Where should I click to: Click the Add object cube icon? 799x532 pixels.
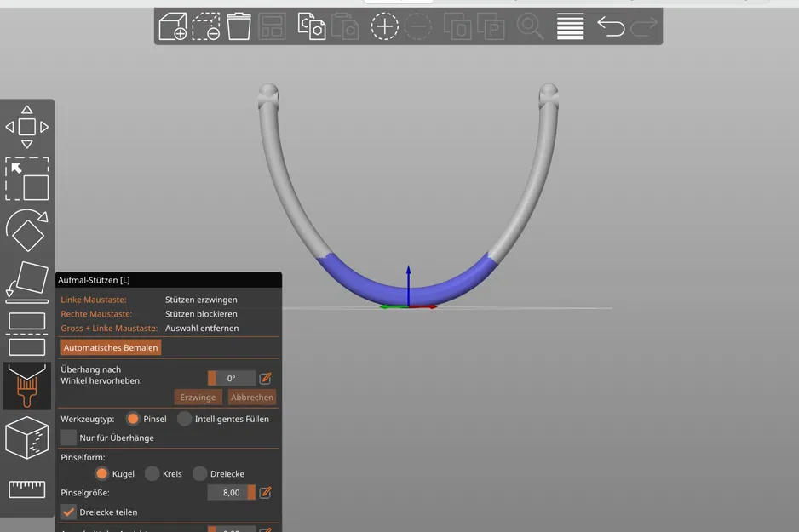pos(173,26)
